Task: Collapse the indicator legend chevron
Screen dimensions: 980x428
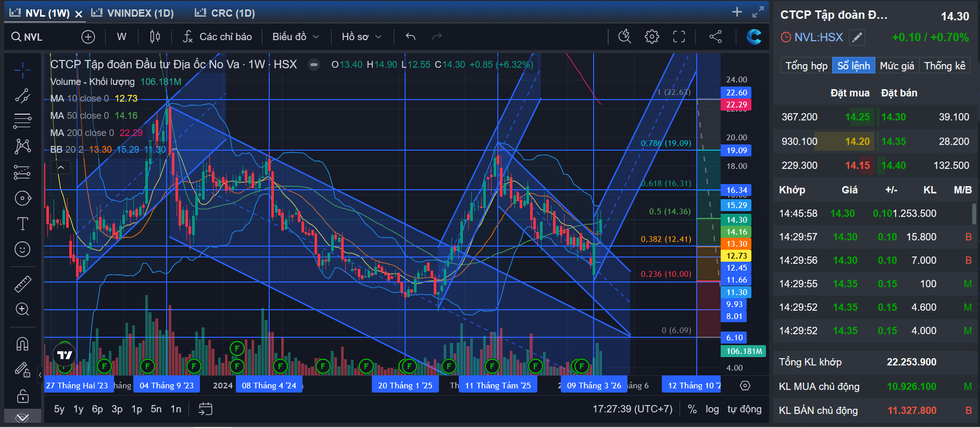Action: 61,167
